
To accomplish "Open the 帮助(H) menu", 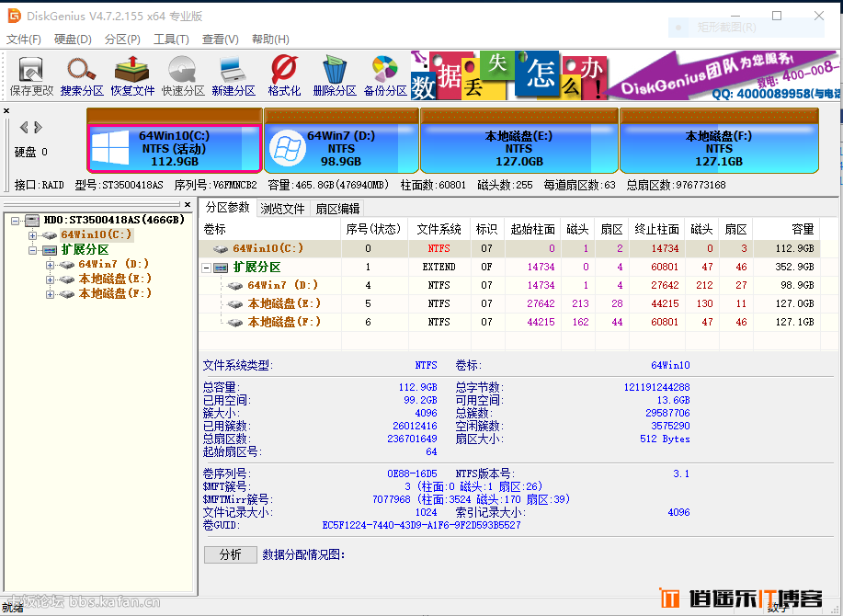I will coord(270,40).
